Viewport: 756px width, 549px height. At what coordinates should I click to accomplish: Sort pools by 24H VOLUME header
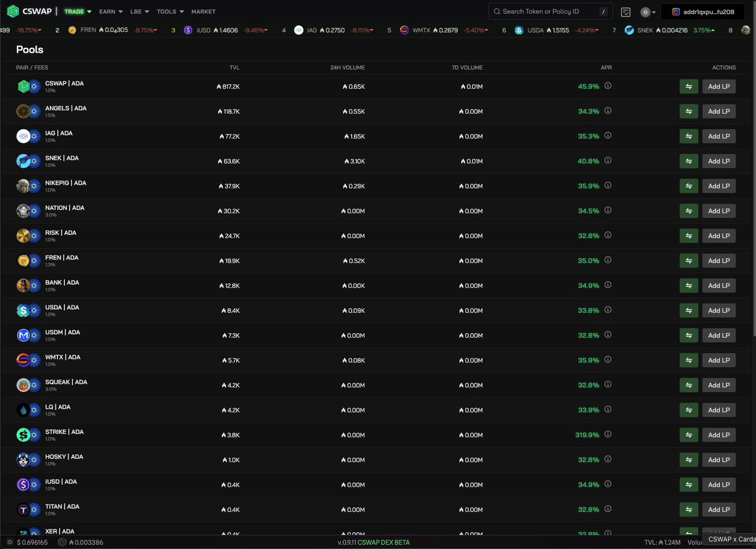(347, 67)
